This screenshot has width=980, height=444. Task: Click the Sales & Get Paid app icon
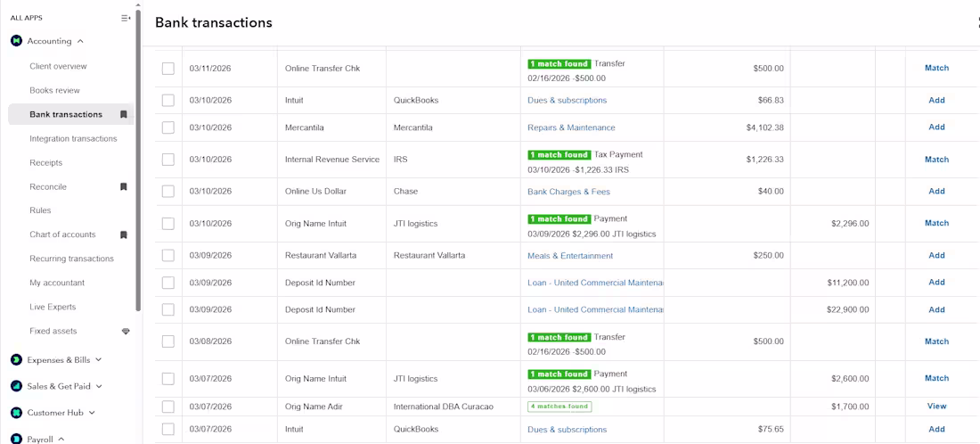coord(16,386)
